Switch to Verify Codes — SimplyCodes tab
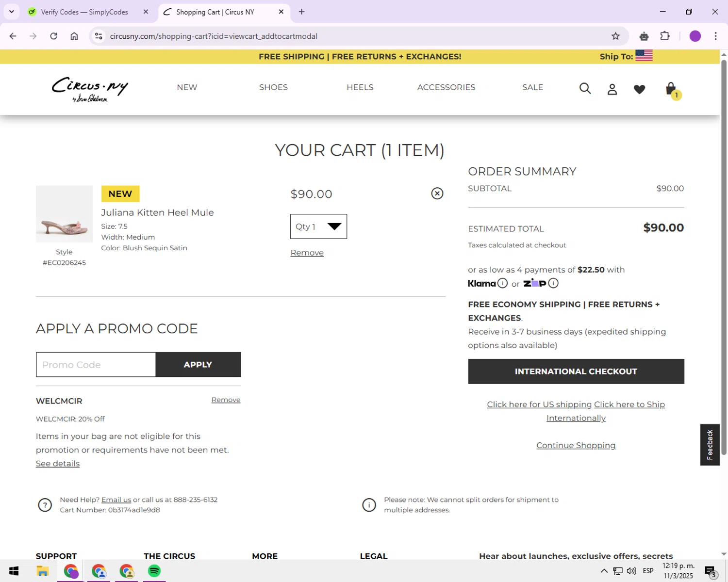The width and height of the screenshot is (728, 582). click(x=84, y=12)
